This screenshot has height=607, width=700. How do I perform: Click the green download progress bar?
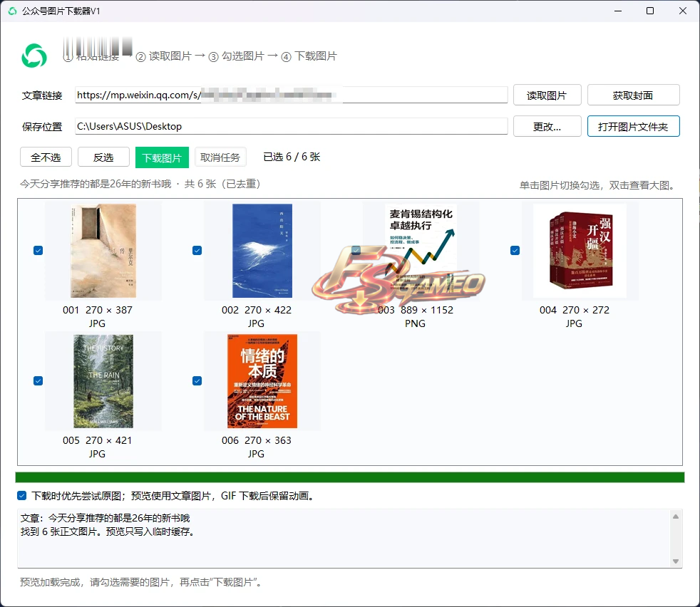[x=349, y=477]
